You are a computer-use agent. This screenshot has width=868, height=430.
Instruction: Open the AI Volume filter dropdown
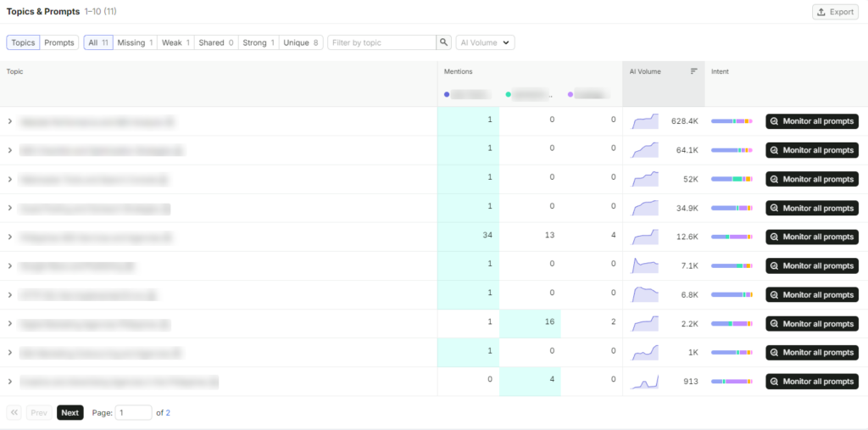(485, 42)
